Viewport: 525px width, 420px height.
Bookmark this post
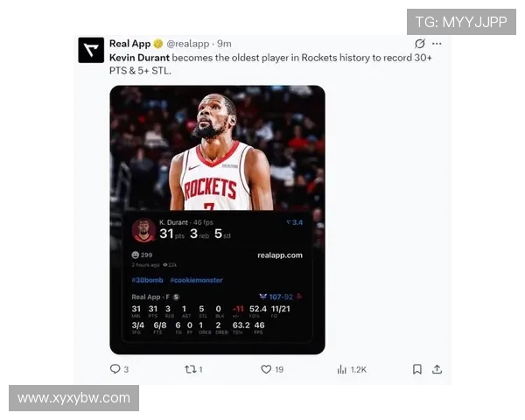point(416,369)
